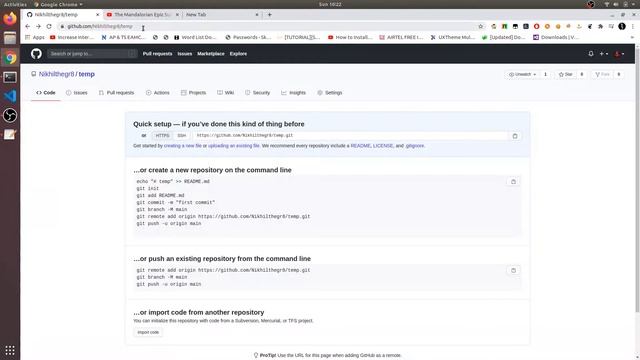The width and height of the screenshot is (640, 360).
Task: Show applications grid in the dock
Action: click(x=10, y=350)
